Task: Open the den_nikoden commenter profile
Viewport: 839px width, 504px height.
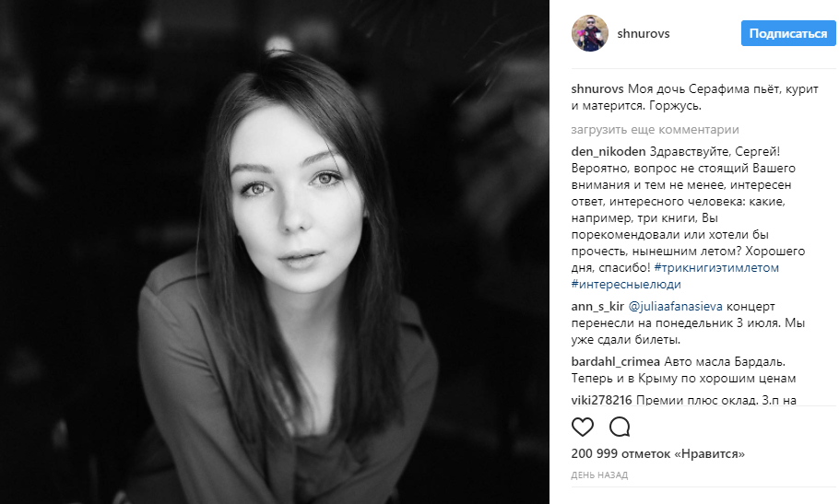Action: tap(609, 151)
